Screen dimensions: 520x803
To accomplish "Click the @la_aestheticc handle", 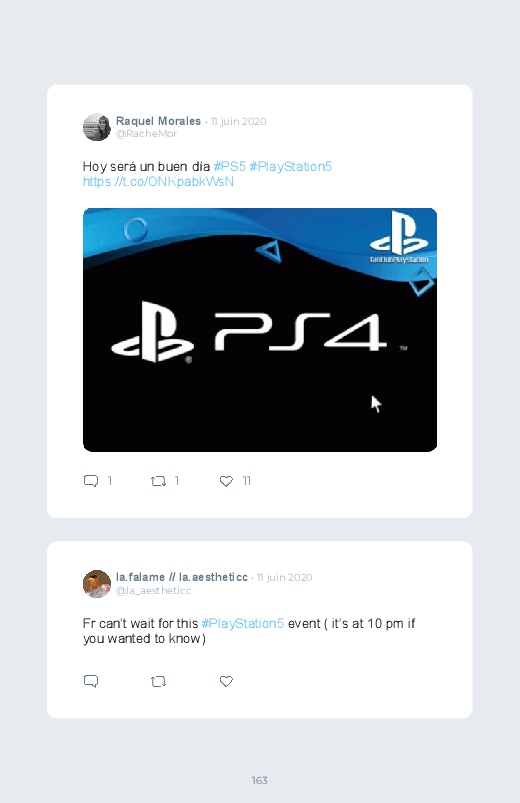I will 154,590.
